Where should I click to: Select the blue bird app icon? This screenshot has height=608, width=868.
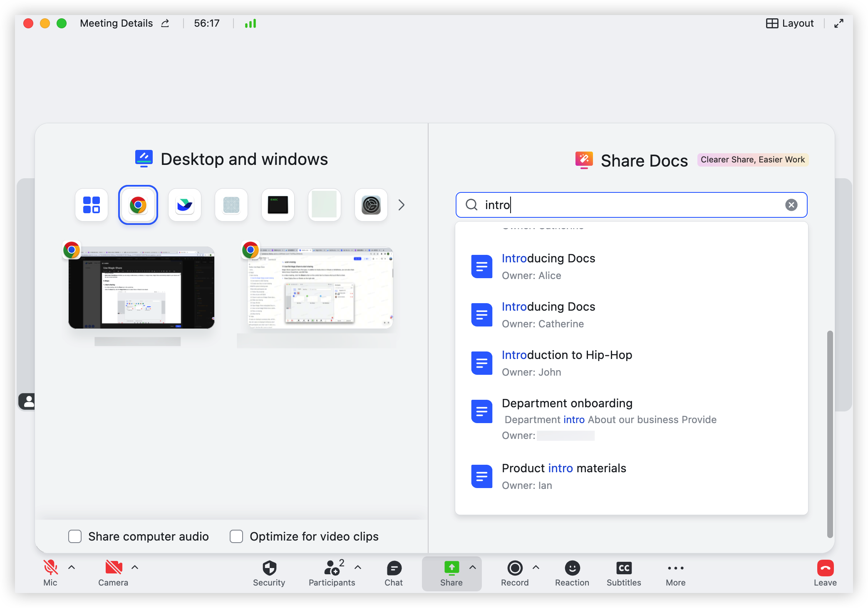tap(185, 205)
